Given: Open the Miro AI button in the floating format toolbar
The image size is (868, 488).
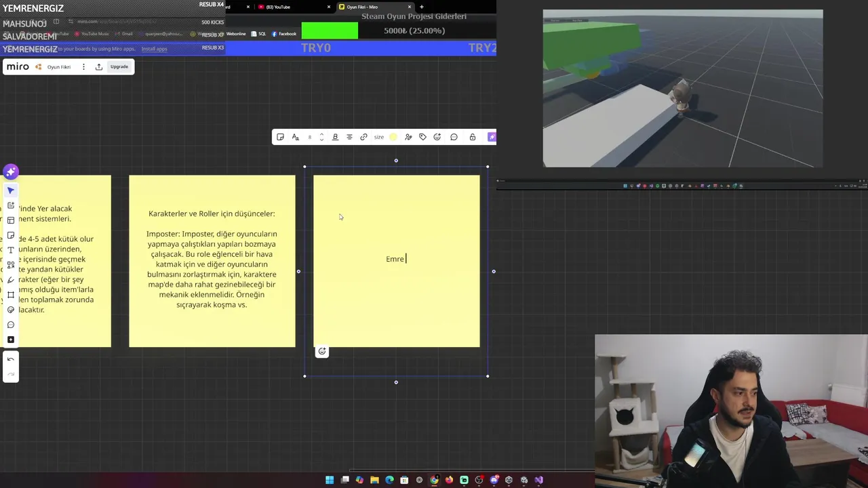Looking at the screenshot, I should (x=492, y=137).
